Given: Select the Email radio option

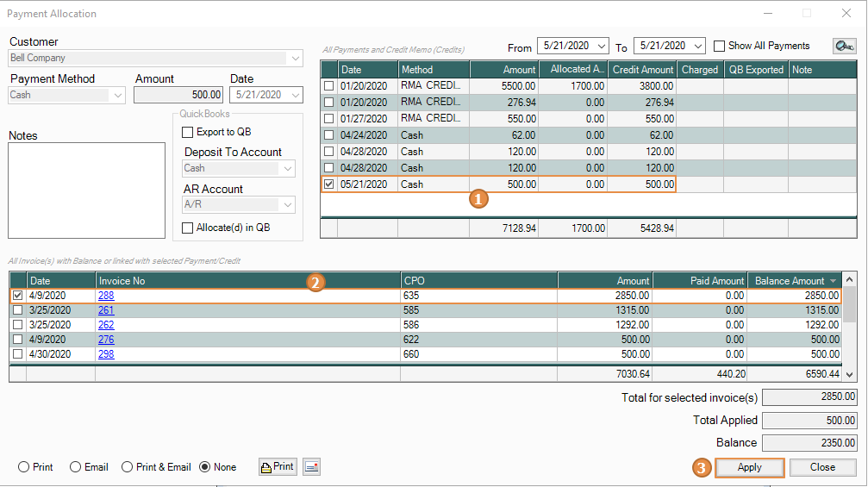Looking at the screenshot, I should (x=76, y=467).
